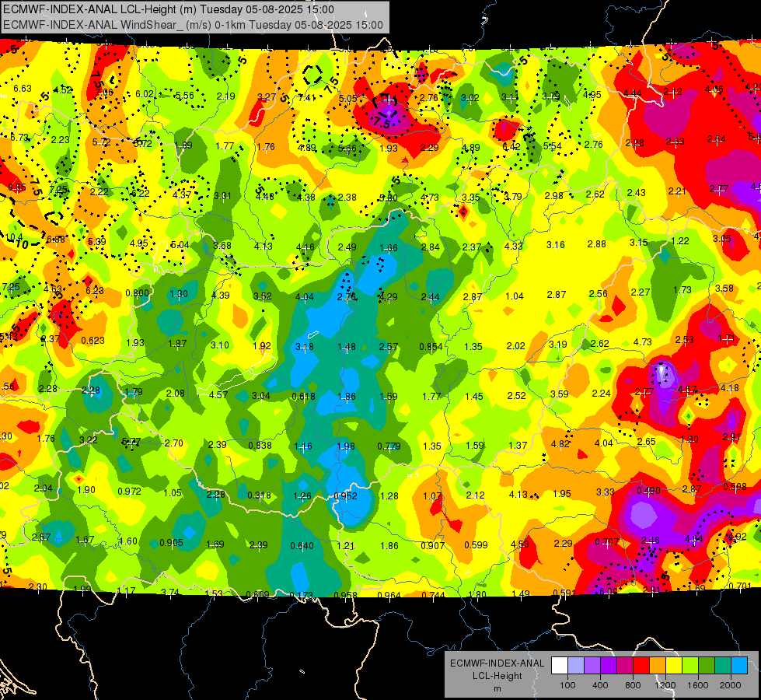
Task: Click the grid value 0.854
Action: [x=431, y=347]
